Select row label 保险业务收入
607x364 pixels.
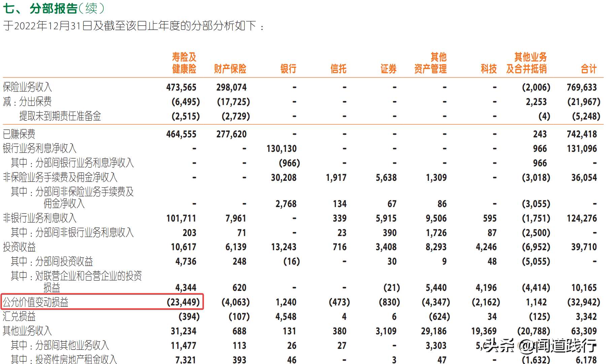point(27,87)
